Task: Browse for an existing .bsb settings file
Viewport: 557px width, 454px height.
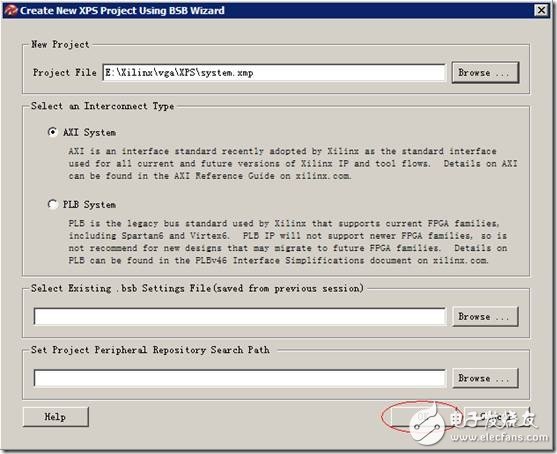Action: [x=485, y=317]
